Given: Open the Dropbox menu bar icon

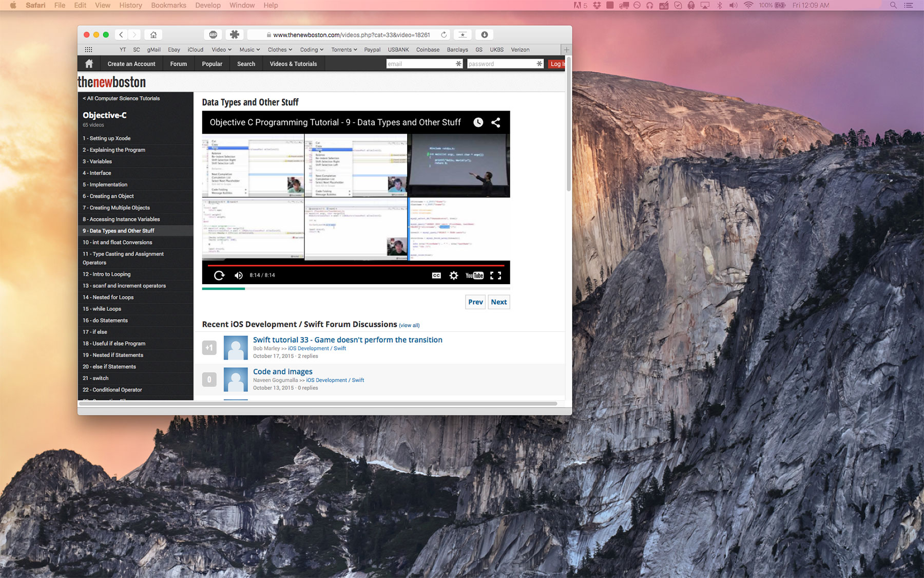Looking at the screenshot, I should pyautogui.click(x=597, y=5).
